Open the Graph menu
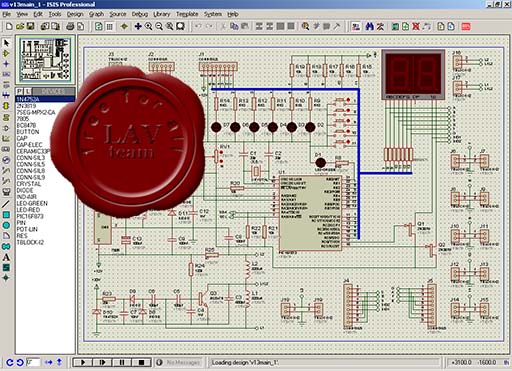The height and width of the screenshot is (371, 512). click(96, 14)
